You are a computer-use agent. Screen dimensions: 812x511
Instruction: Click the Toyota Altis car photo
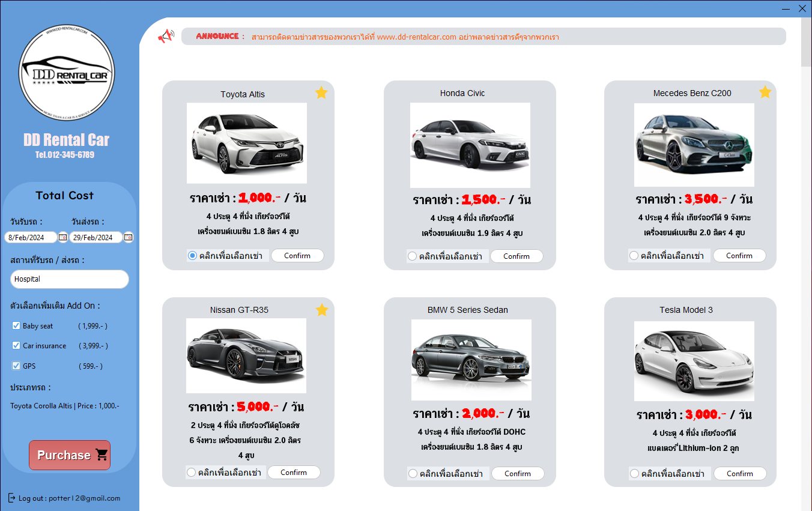(247, 143)
